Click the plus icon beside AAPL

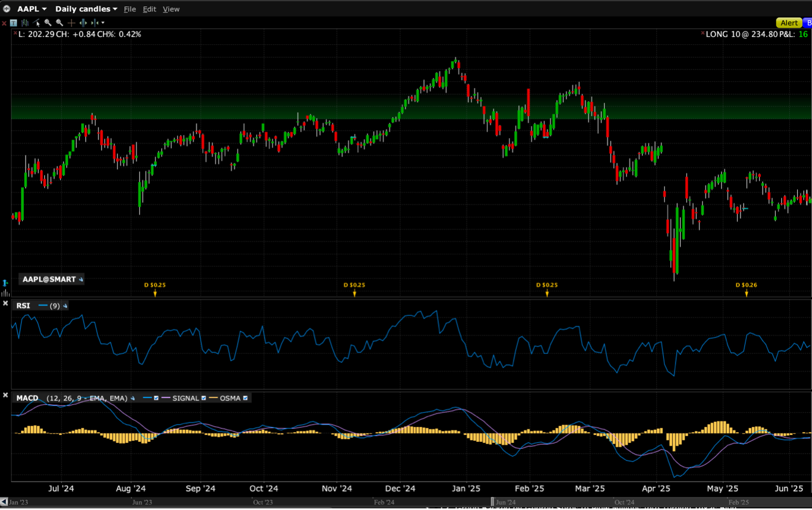point(7,9)
